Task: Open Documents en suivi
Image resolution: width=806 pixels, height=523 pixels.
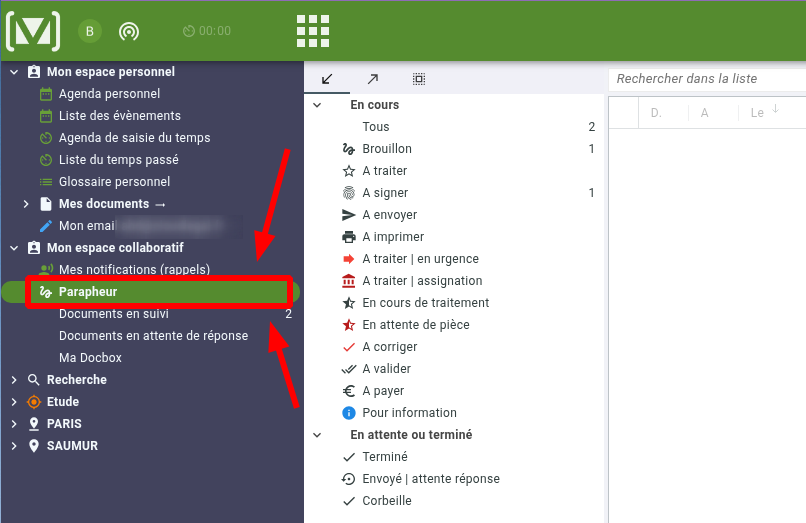Action: click(113, 314)
